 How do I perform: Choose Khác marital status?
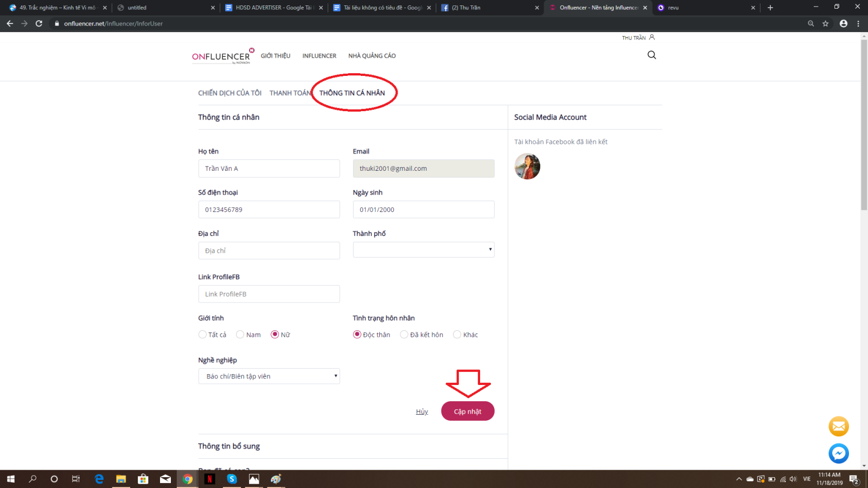click(457, 335)
